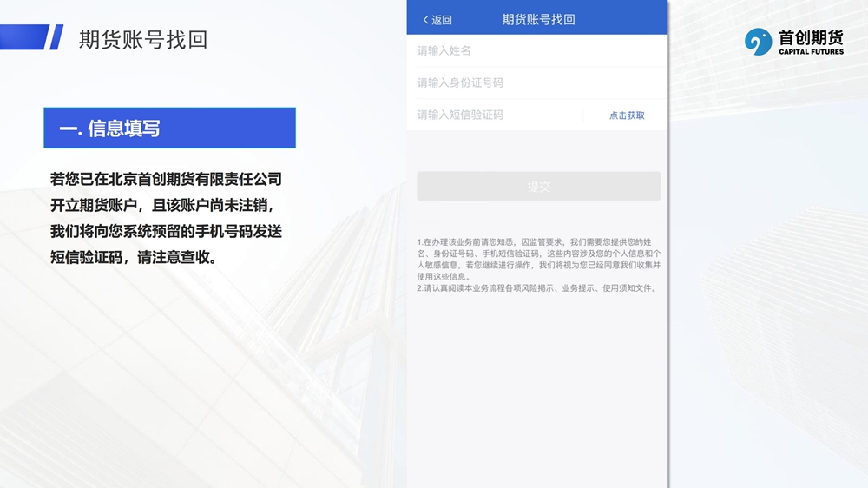Click disclaimer item 2 请认真阅读本业务流程
Screen dimensions: 868x488
pyautogui.click(x=536, y=288)
